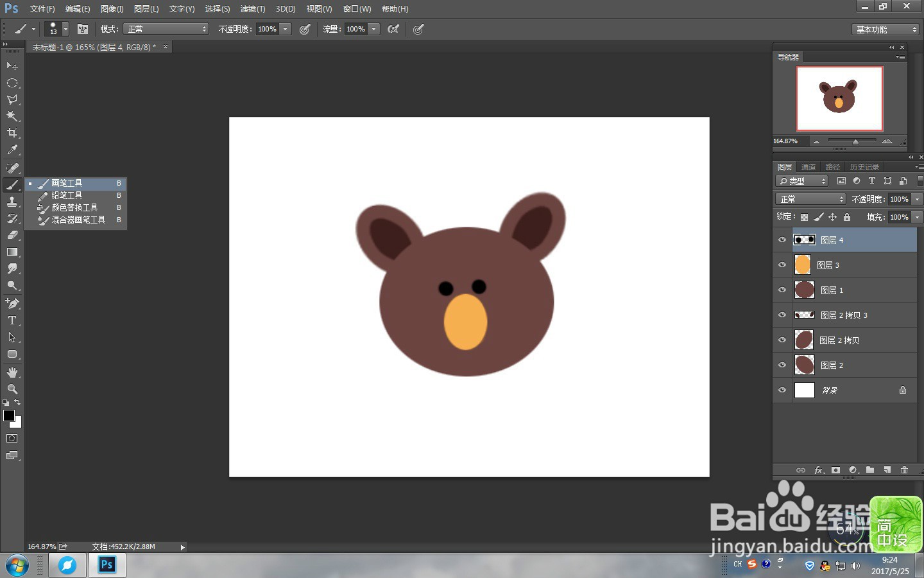Viewport: 924px width, 578px height.
Task: Open the brush preset picker arrow
Action: click(x=65, y=29)
